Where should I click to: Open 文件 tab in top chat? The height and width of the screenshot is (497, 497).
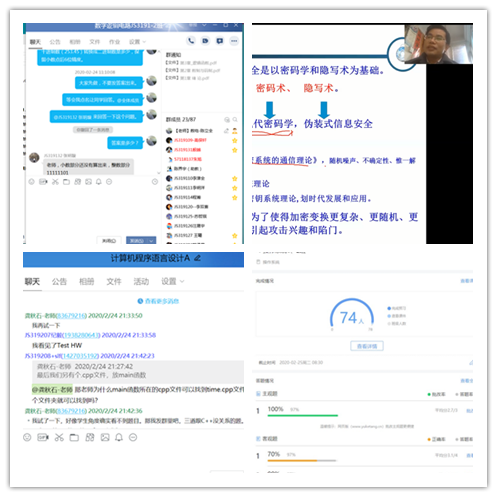click(94, 42)
